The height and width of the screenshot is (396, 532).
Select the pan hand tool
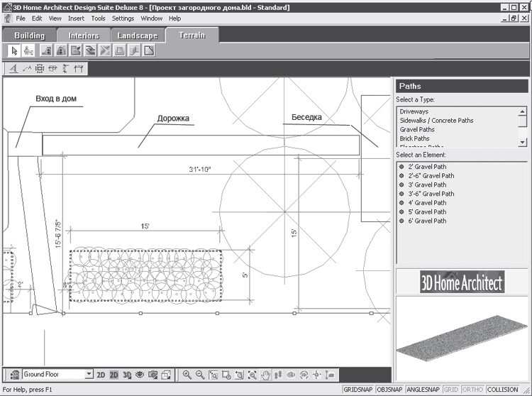coord(265,374)
